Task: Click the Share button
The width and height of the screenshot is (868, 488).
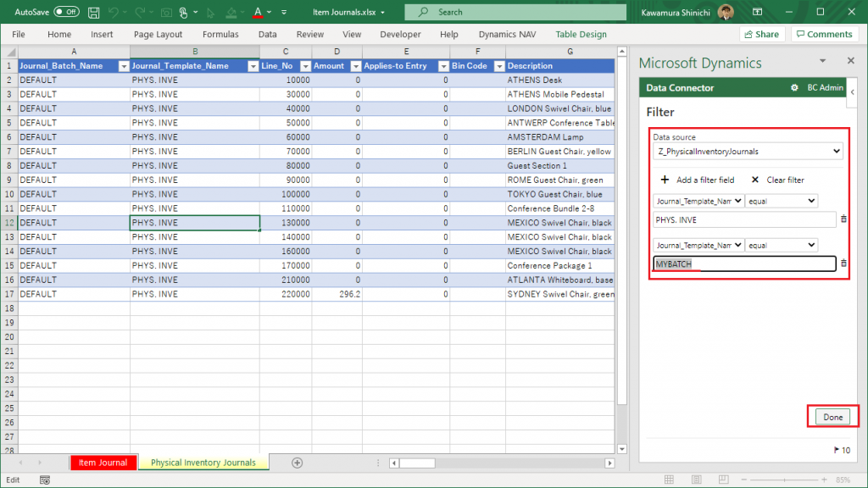Action: pos(762,34)
